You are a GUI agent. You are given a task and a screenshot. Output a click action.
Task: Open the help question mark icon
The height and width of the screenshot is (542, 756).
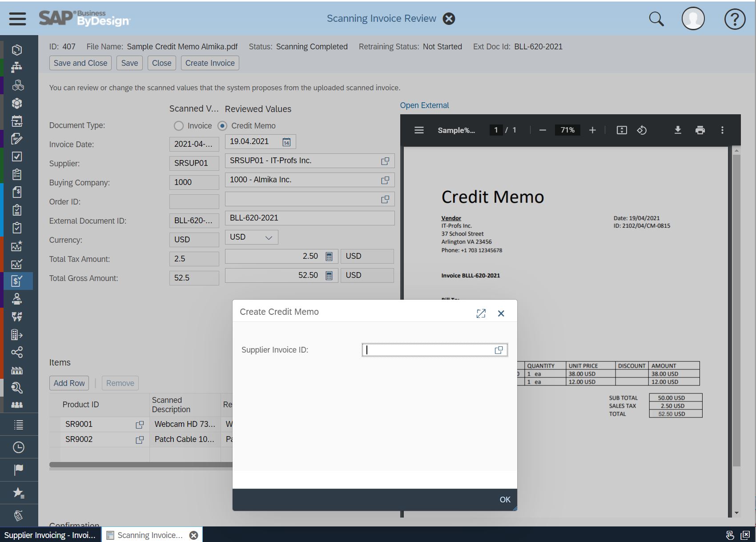(x=735, y=19)
